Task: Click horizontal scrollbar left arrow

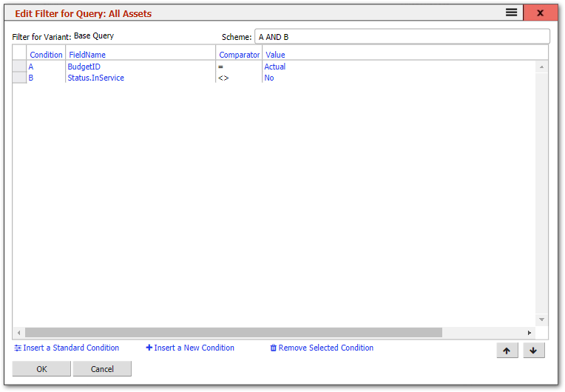Action: coord(18,333)
